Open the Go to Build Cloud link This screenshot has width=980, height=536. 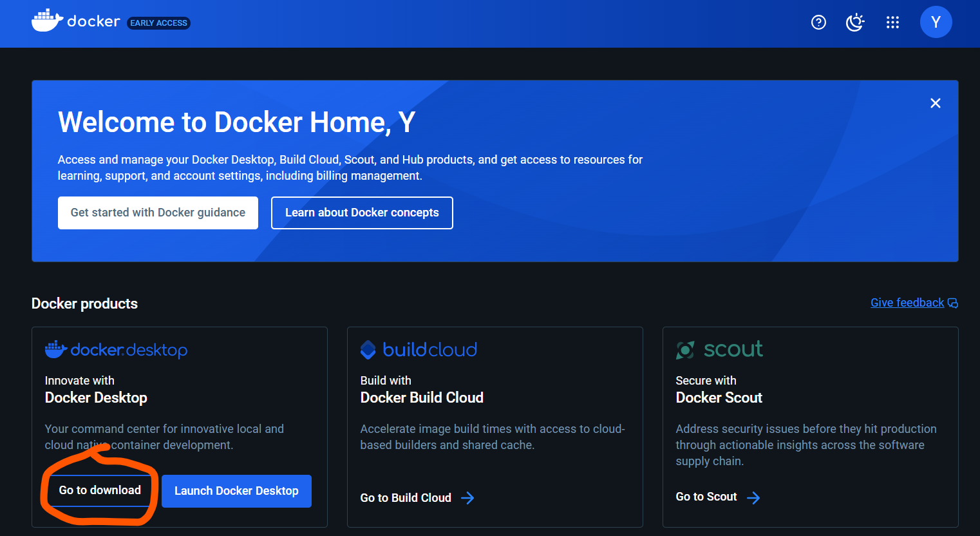tap(406, 498)
